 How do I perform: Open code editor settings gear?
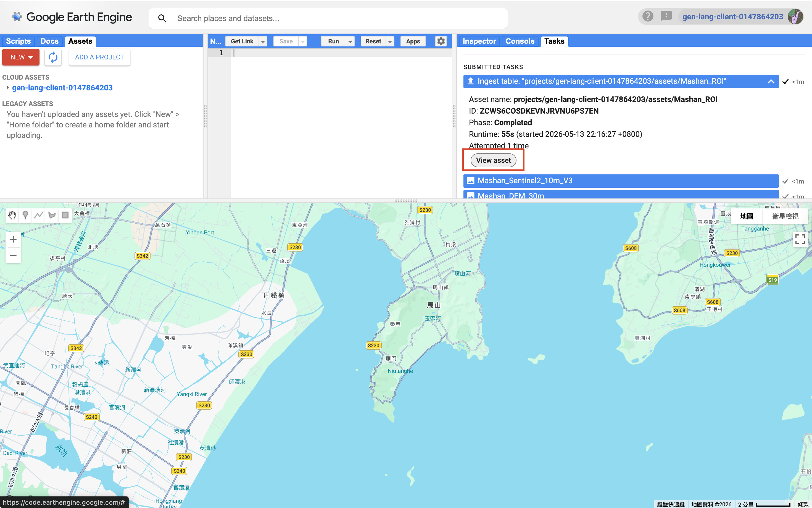coord(441,41)
